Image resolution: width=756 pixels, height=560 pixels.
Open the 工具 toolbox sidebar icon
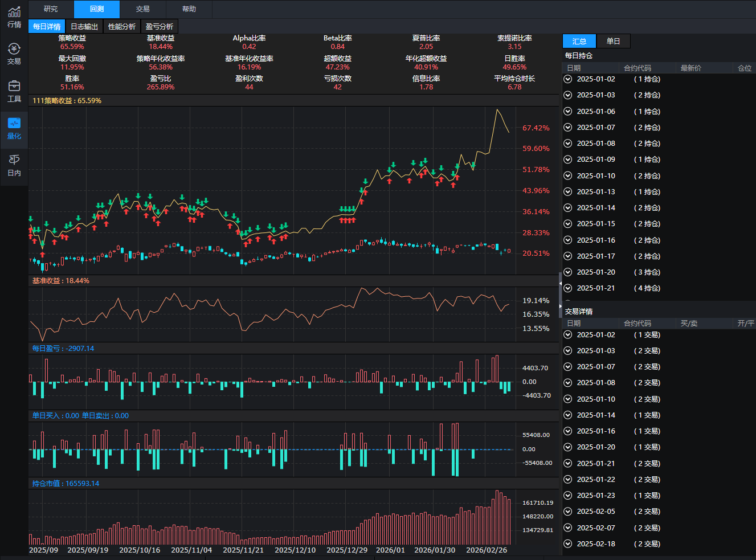(x=14, y=91)
